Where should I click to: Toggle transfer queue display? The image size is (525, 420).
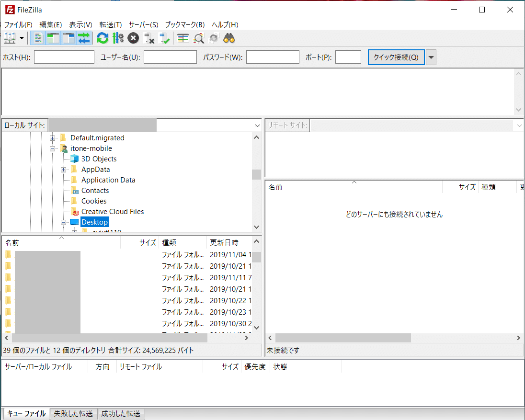pyautogui.click(x=84, y=38)
